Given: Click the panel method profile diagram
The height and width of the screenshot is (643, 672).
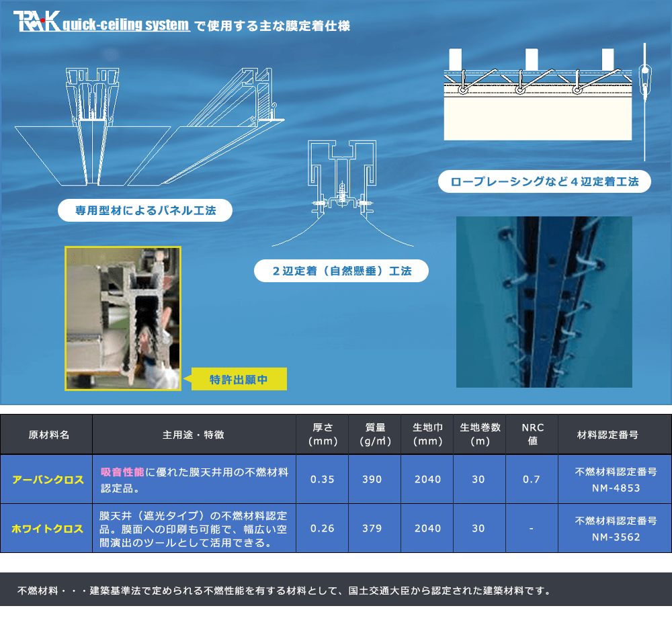Looking at the screenshot, I should [x=149, y=127].
